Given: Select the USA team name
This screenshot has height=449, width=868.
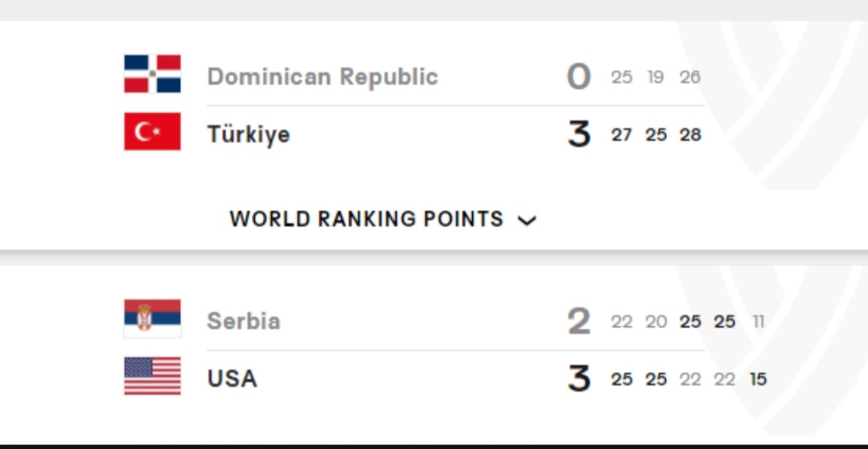Looking at the screenshot, I should point(232,379).
